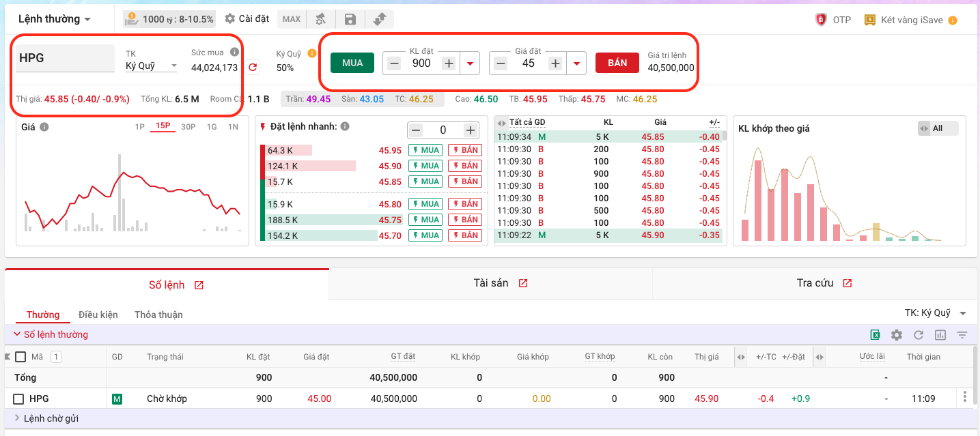Image resolution: width=980 pixels, height=436 pixels.
Task: Click the info icon next to Sức mua
Action: (234, 52)
